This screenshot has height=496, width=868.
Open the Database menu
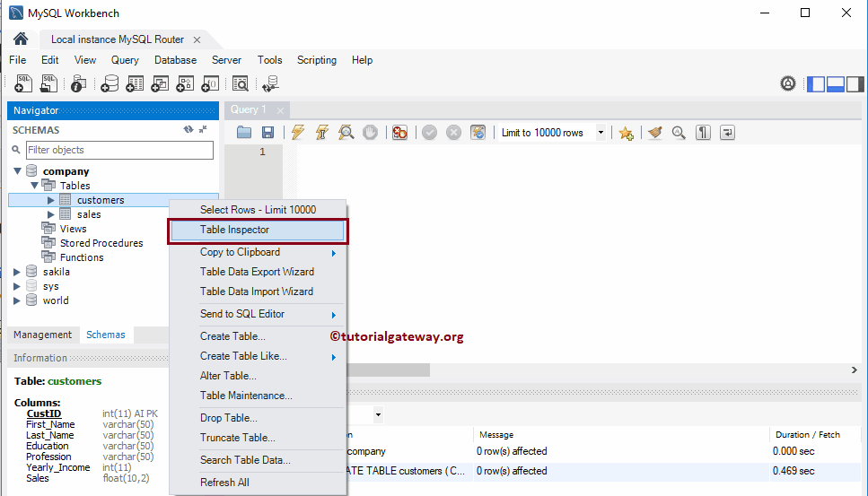[175, 60]
